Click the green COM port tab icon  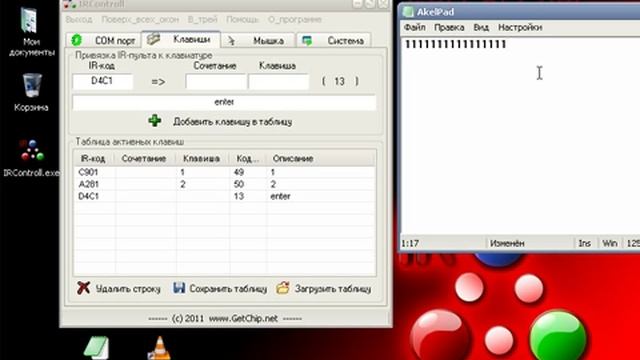77,40
